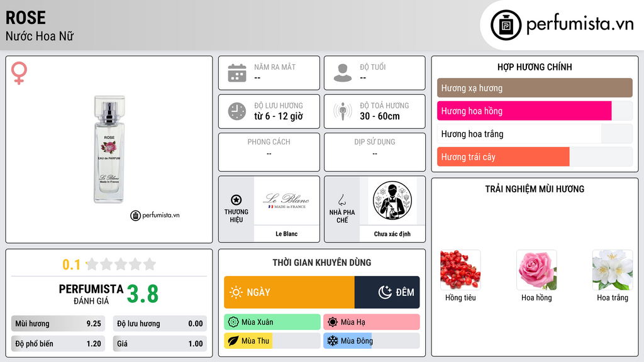Click the Dịp sử dụng card
The height and width of the screenshot is (362, 644).
click(x=375, y=152)
